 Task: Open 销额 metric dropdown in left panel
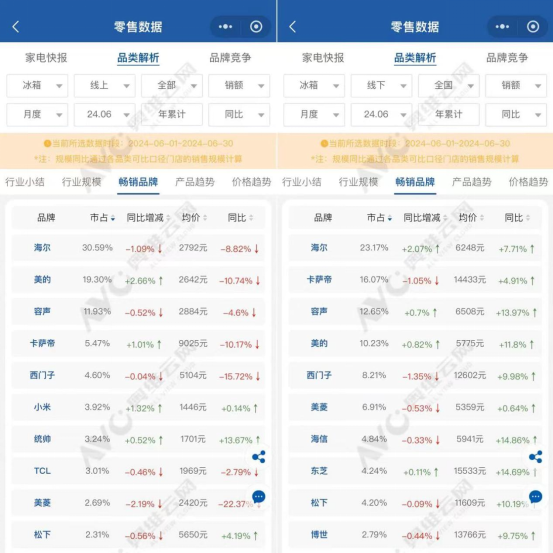coord(239,85)
